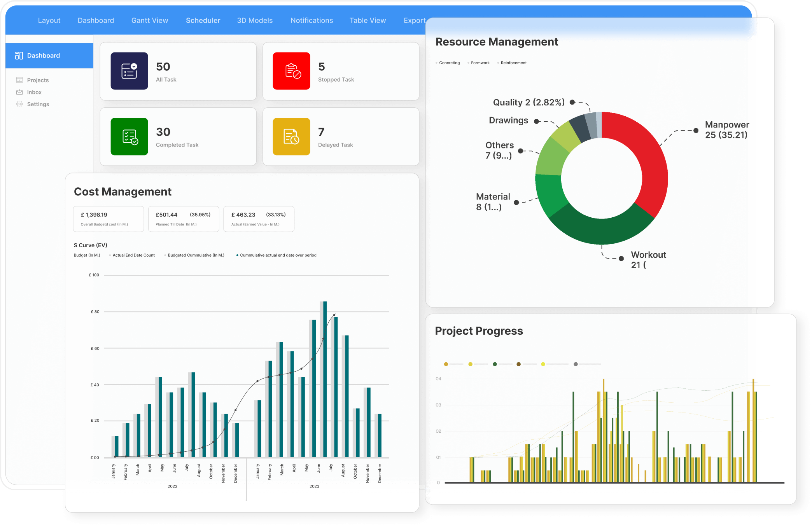Switch to the Scheduler tab
The image size is (812, 526).
pyautogui.click(x=203, y=20)
